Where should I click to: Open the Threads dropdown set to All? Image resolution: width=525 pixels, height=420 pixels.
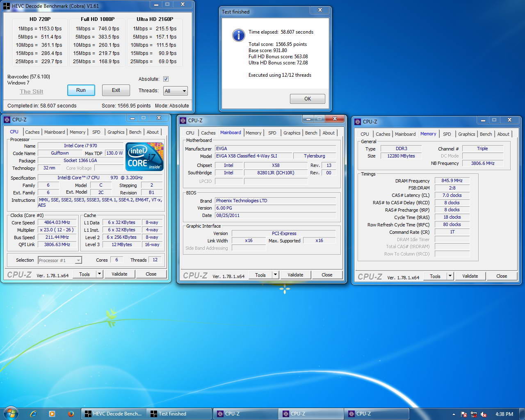[x=175, y=91]
